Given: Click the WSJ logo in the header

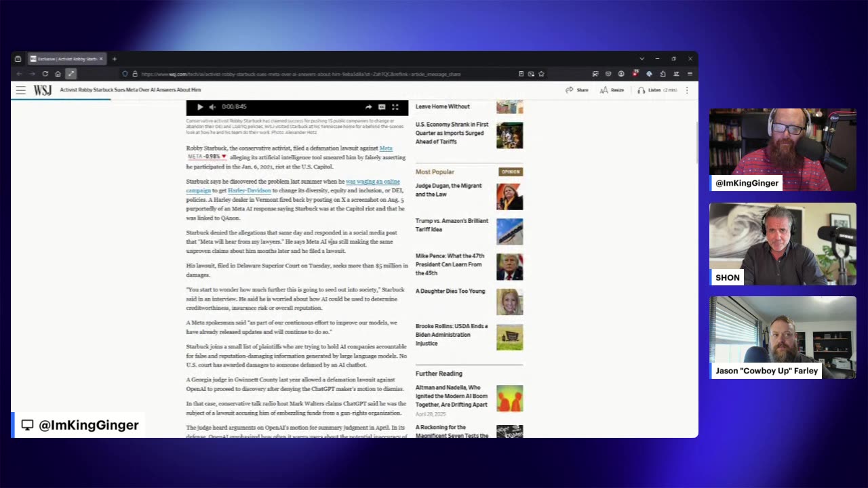Looking at the screenshot, I should click(x=43, y=89).
